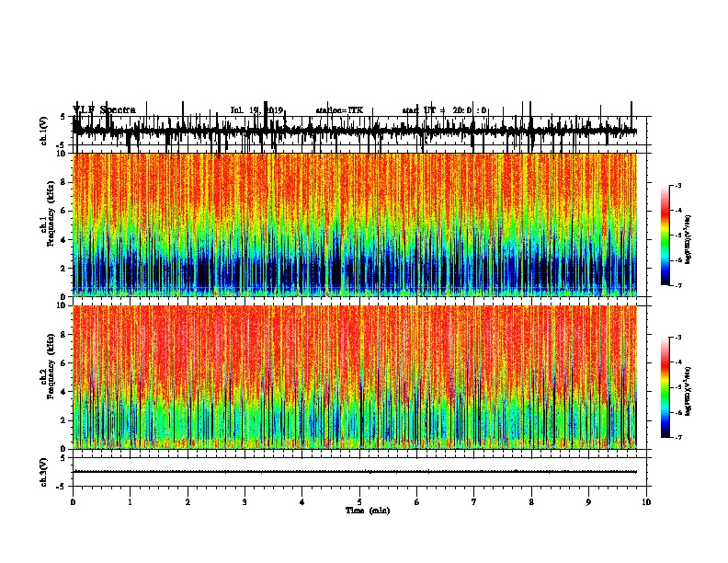Screen dimensions: 728x563
Task: Click the '-7' tick on ch.2 colorbar
Action: point(677,437)
